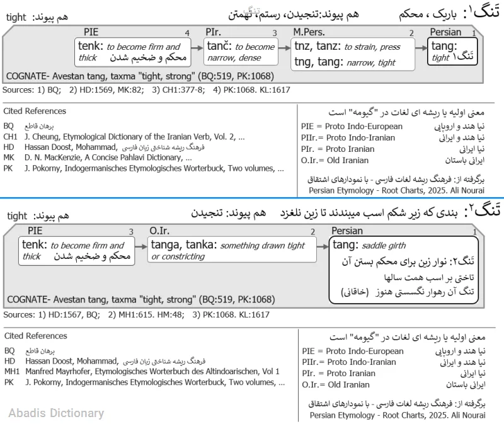Click the MK MacKenzie Pahlavi Dictionary reference

(x=98, y=158)
